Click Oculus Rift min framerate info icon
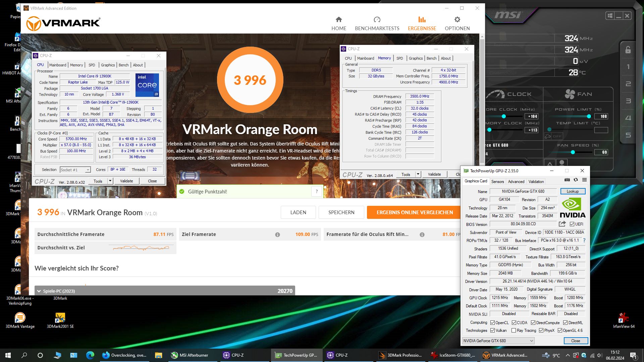Viewport: 644px width, 362px height. (422, 235)
